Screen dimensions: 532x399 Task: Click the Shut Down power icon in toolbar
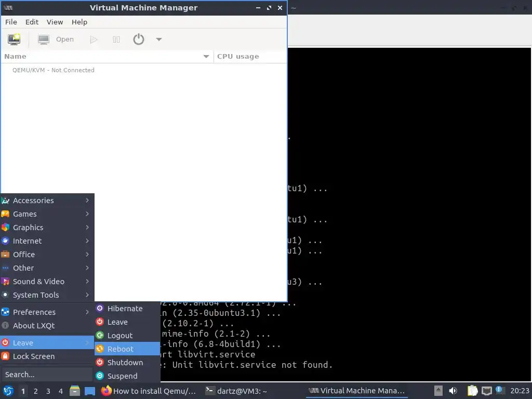click(138, 39)
